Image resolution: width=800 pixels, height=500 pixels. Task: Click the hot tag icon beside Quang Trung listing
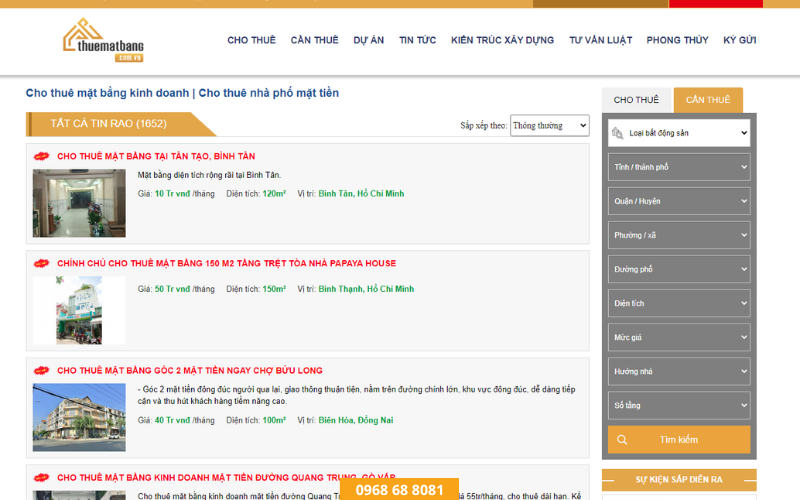tap(41, 478)
